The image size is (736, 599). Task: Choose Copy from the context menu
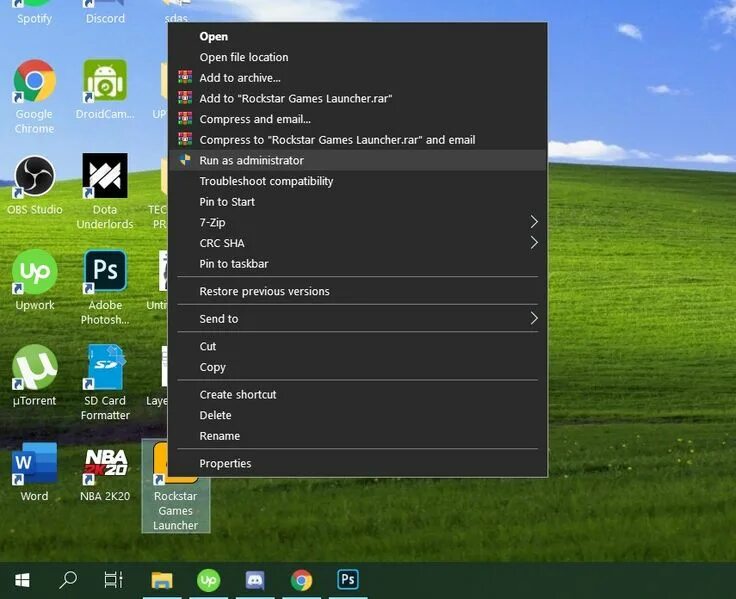pyautogui.click(x=358, y=367)
